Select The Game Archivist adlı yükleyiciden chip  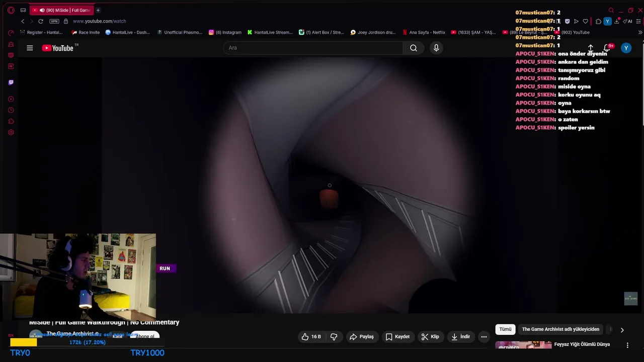pos(560,329)
